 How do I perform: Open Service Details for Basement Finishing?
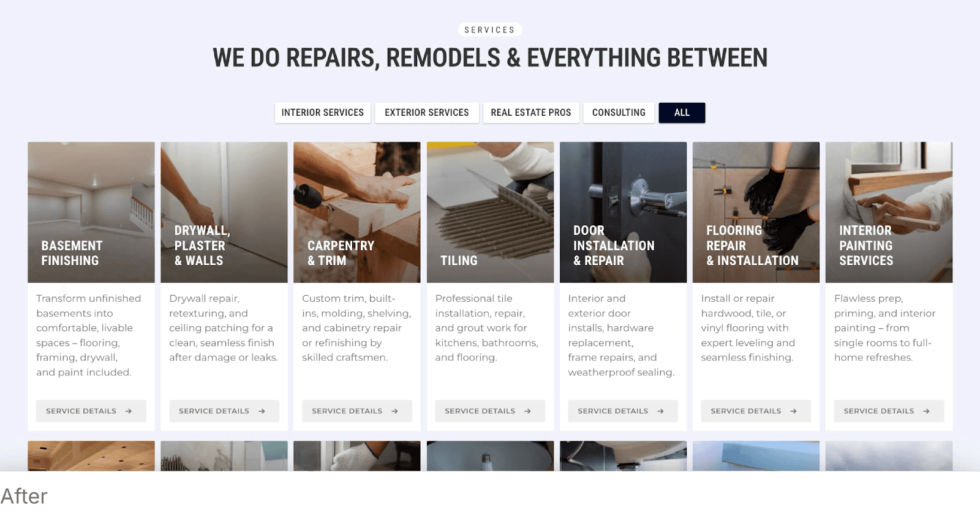pos(91,411)
